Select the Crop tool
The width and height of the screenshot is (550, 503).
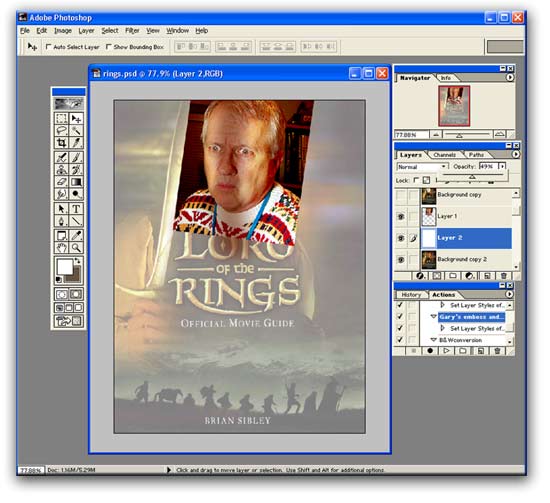(61, 142)
